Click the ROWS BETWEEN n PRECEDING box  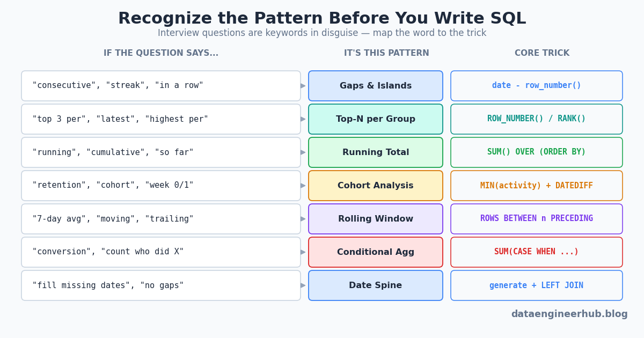(x=537, y=219)
